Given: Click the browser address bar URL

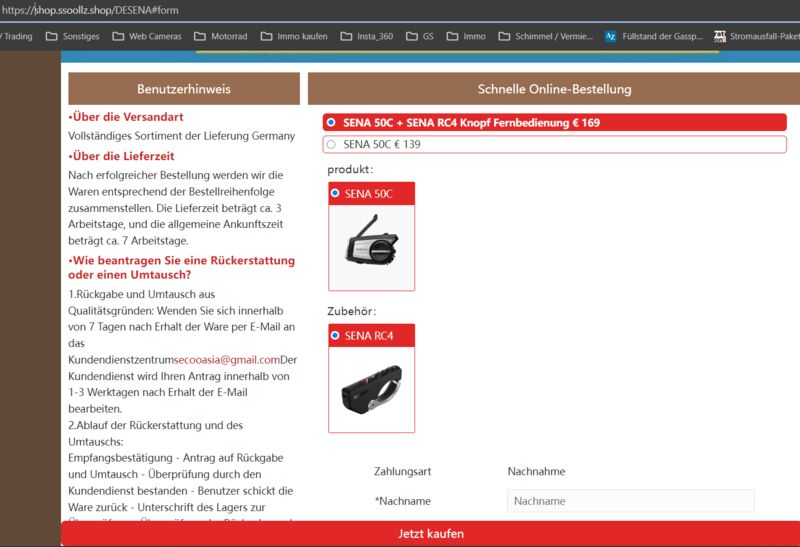Looking at the screenshot, I should [90, 10].
